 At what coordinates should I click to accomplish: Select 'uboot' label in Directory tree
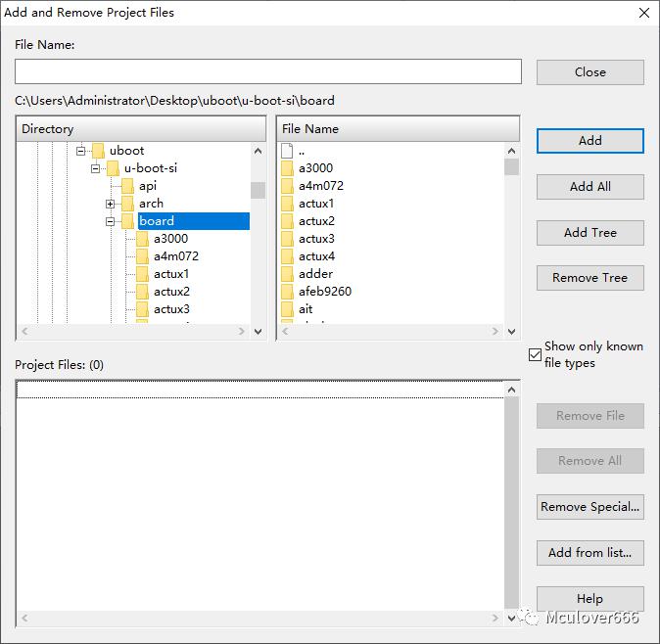coord(126,151)
